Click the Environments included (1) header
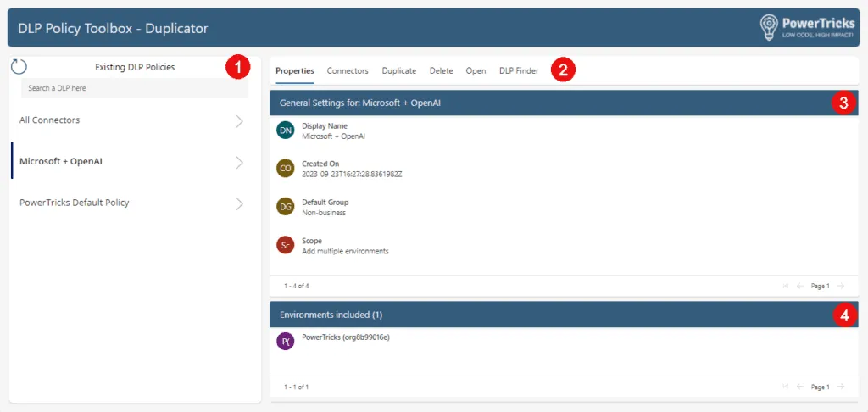The height and width of the screenshot is (412, 868). (331, 315)
